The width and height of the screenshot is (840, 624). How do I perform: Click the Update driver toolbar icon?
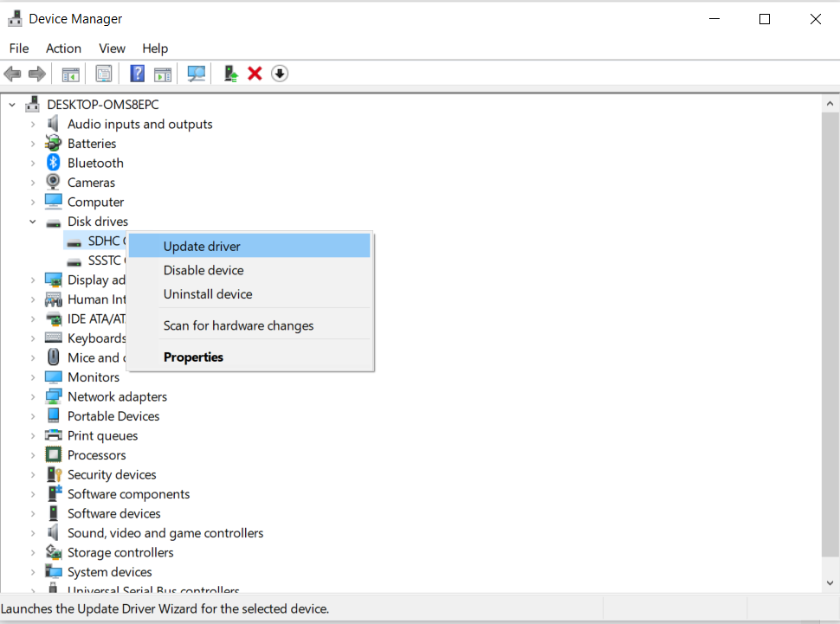coord(230,73)
